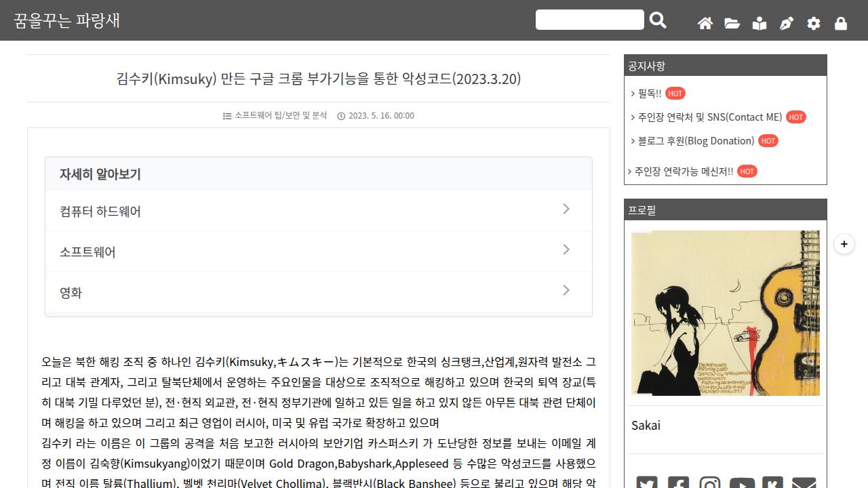Click the profile picture with guitar artwork
This screenshot has width=868, height=488.
[x=726, y=313]
